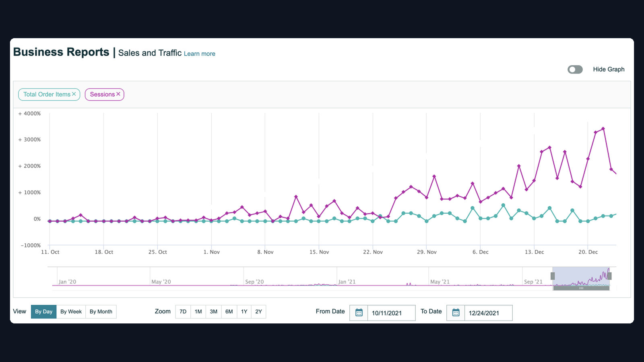Switch view to By Day
644x362 pixels.
click(x=43, y=312)
